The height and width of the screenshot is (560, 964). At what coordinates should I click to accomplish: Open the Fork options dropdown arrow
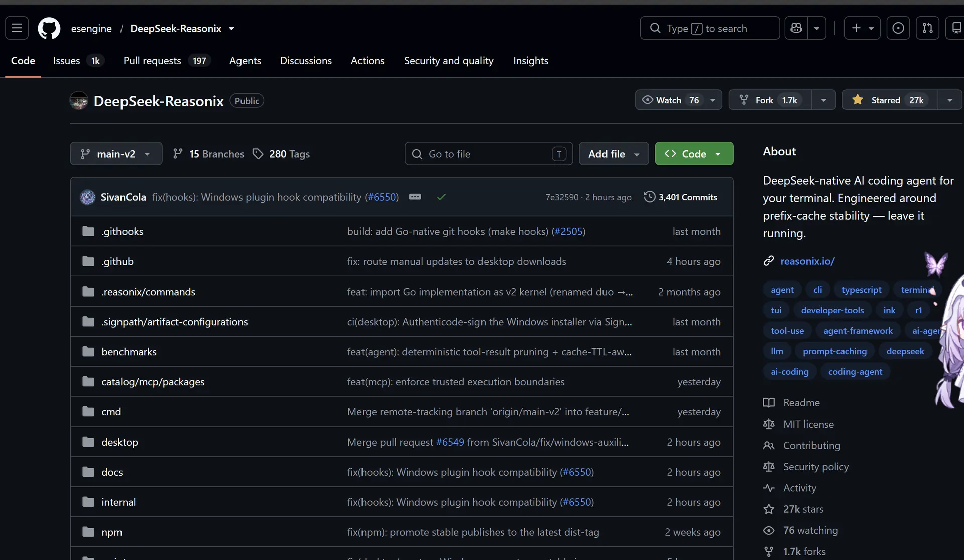(x=824, y=100)
